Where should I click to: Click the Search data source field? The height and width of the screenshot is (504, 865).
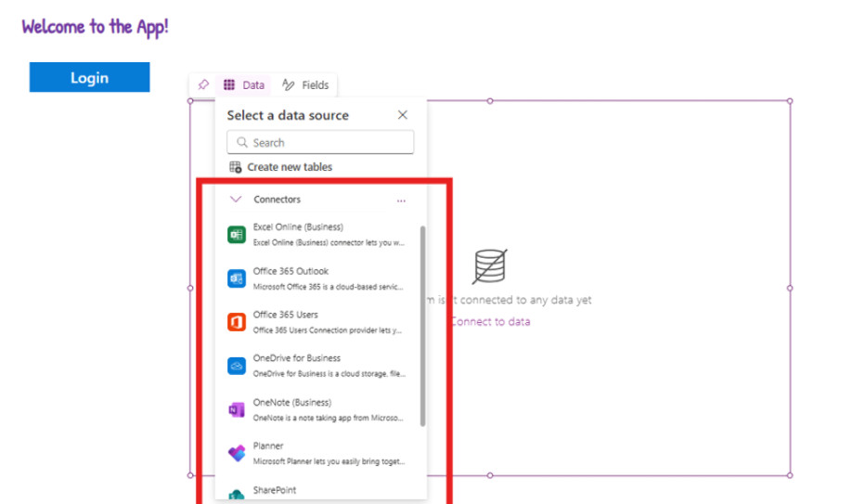tap(320, 142)
